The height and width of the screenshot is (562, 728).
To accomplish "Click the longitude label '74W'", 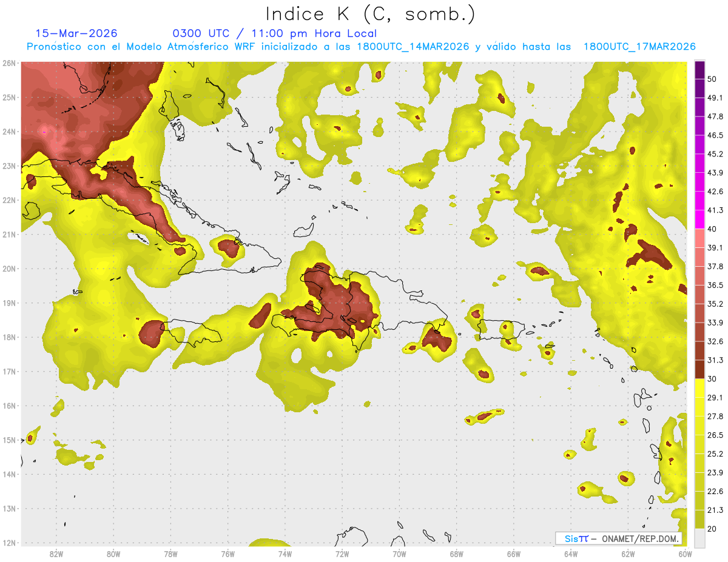I will (285, 554).
